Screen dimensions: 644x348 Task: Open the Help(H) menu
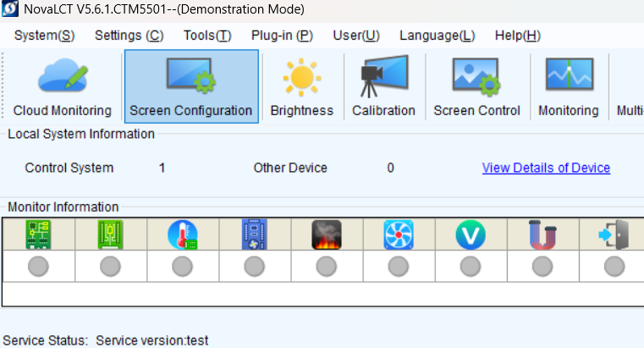pyautogui.click(x=518, y=36)
